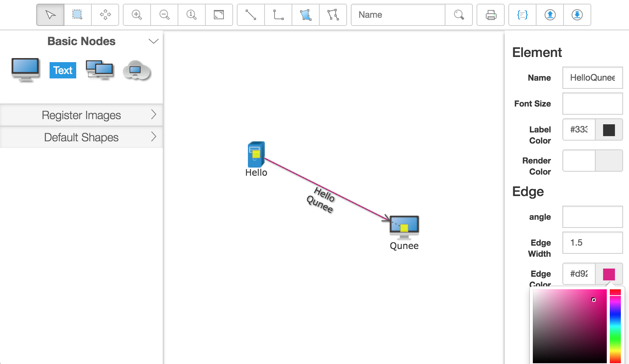Click the Render Color text field
Image resolution: width=629 pixels, height=364 pixels.
click(579, 161)
